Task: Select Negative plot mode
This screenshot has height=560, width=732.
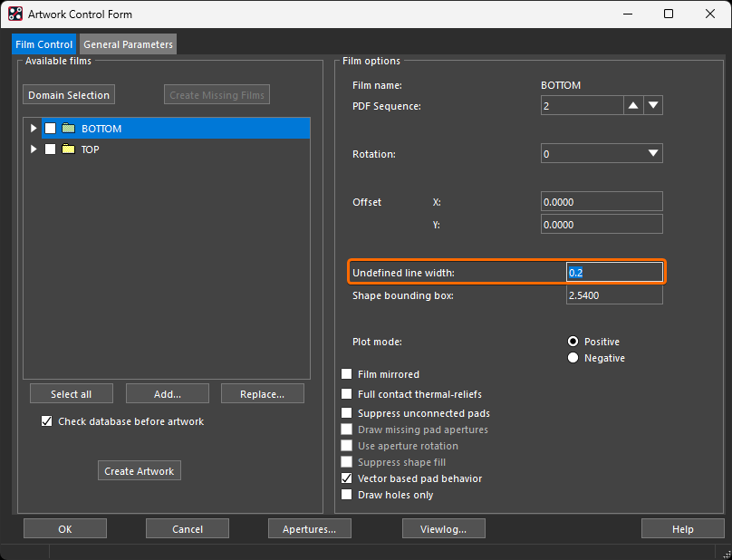Action: 573,358
